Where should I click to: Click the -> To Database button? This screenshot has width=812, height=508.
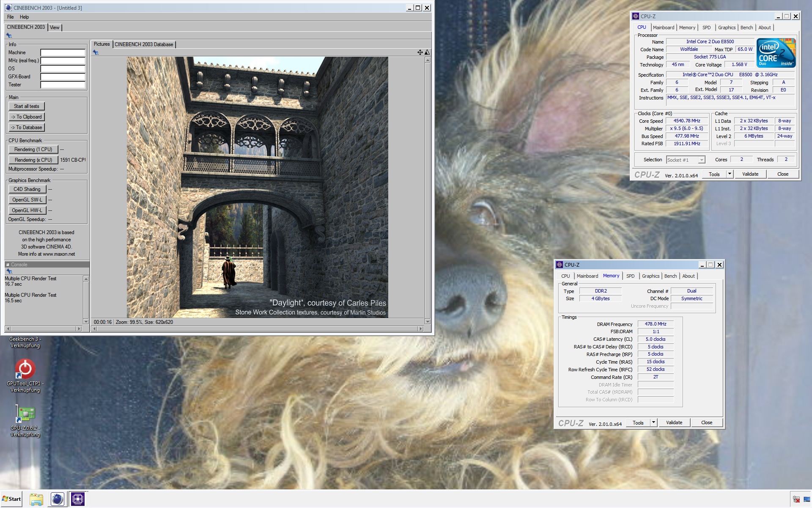27,127
